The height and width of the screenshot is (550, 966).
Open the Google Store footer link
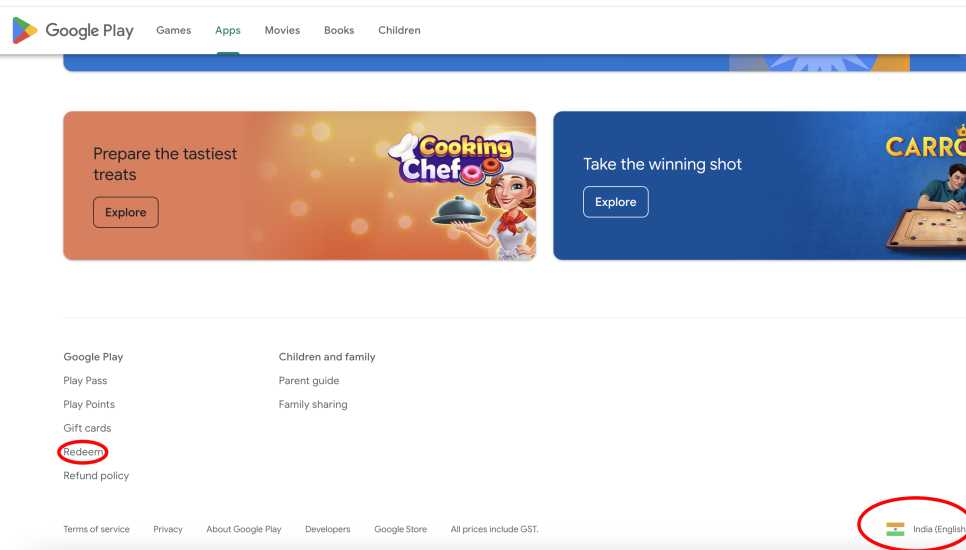400,529
